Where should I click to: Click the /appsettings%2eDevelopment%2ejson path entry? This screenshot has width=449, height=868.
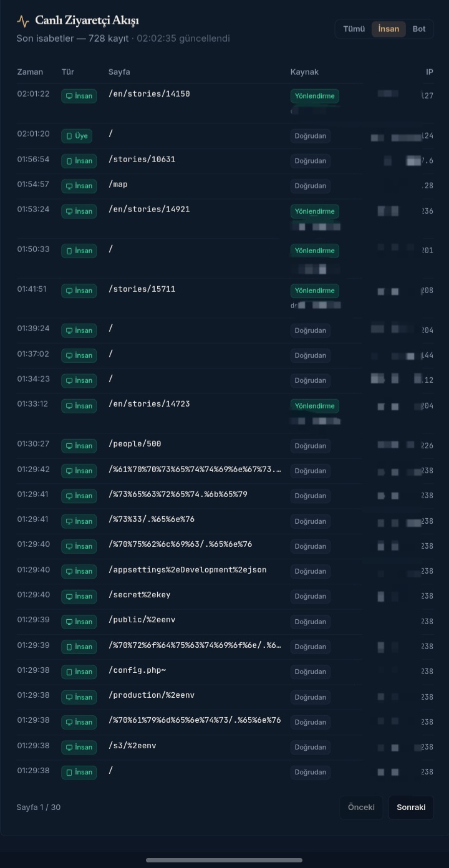[x=188, y=569]
